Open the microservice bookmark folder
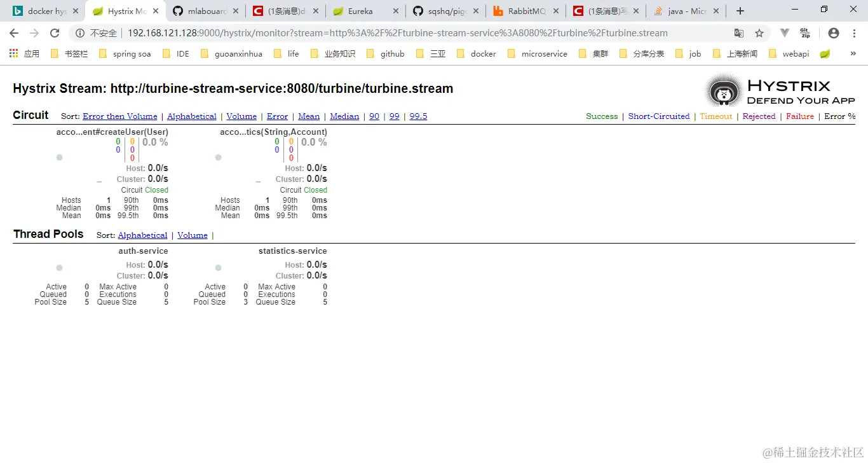This screenshot has width=868, height=463. [537, 53]
